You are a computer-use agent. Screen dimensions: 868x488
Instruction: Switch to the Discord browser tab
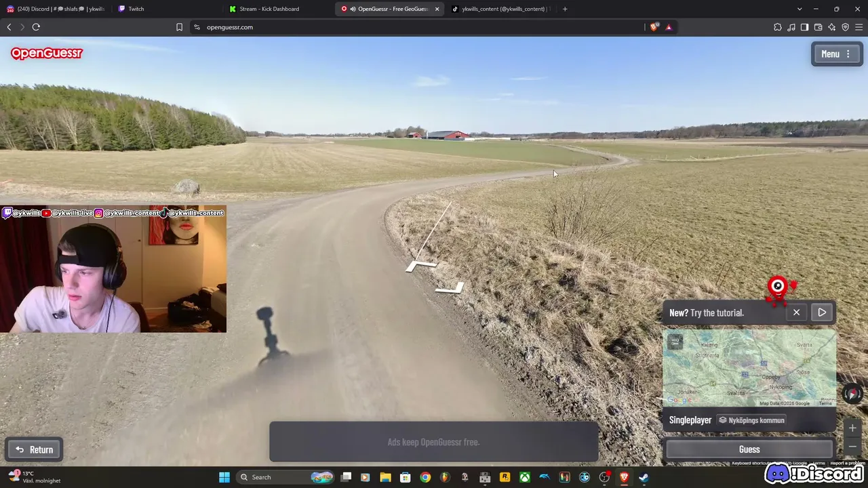(56, 9)
